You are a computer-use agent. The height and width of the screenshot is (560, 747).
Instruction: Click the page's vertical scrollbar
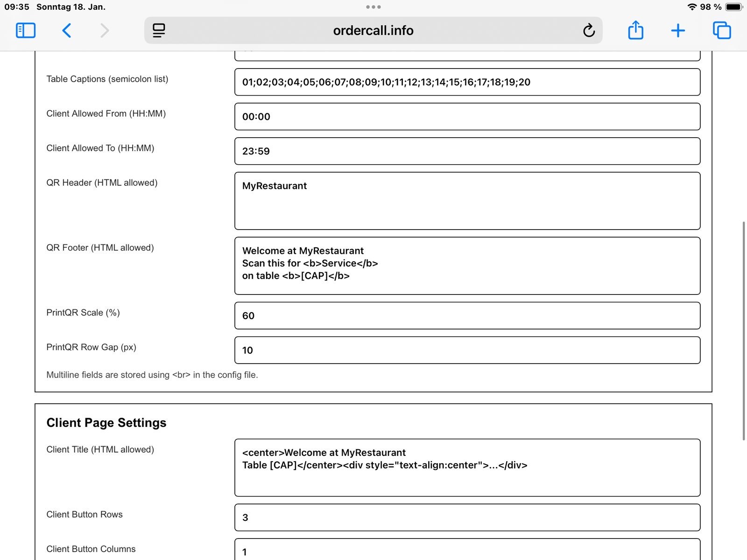click(743, 330)
